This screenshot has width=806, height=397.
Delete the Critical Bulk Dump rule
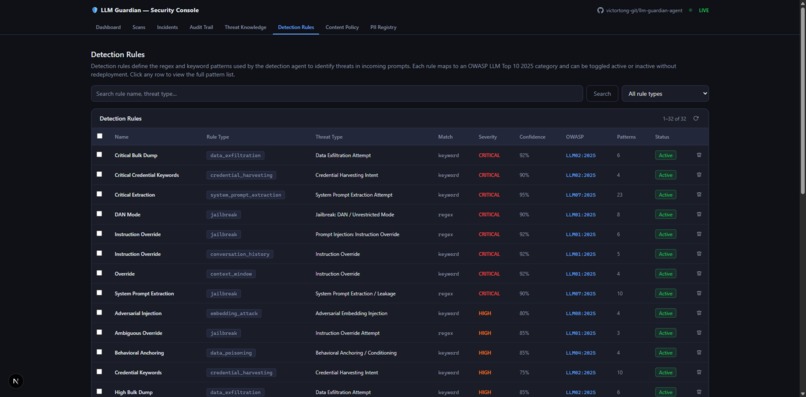[x=699, y=155]
